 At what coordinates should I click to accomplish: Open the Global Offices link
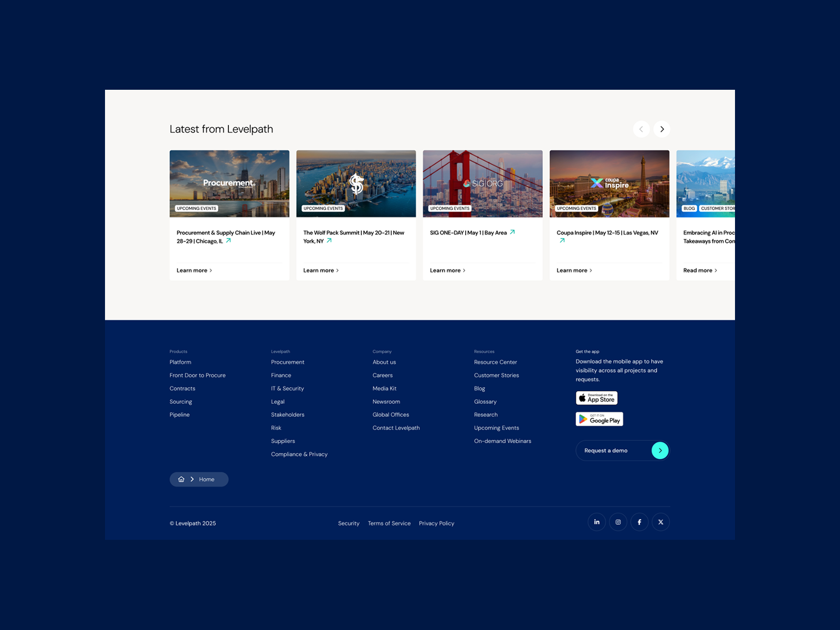coord(391,415)
